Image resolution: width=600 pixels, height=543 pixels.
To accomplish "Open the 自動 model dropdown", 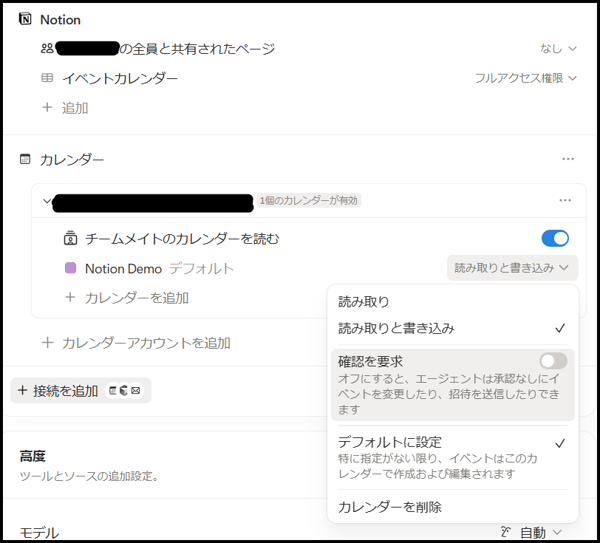I will pyautogui.click(x=541, y=532).
